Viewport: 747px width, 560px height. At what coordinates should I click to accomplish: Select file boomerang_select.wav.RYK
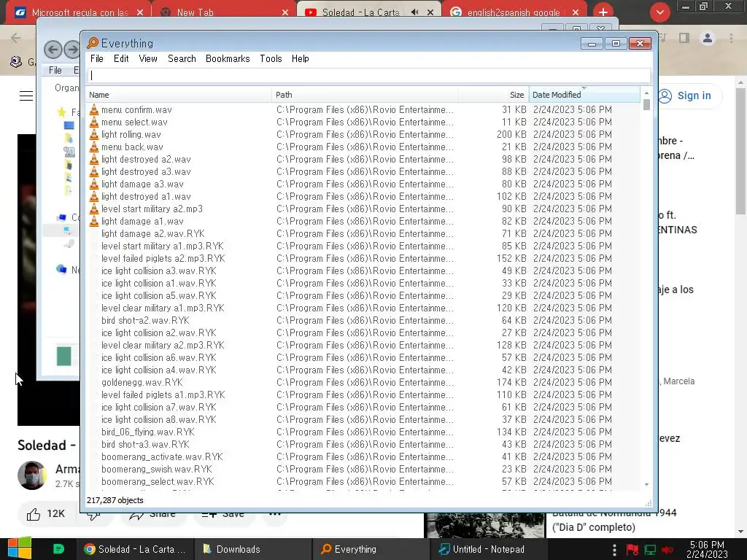pyautogui.click(x=158, y=481)
